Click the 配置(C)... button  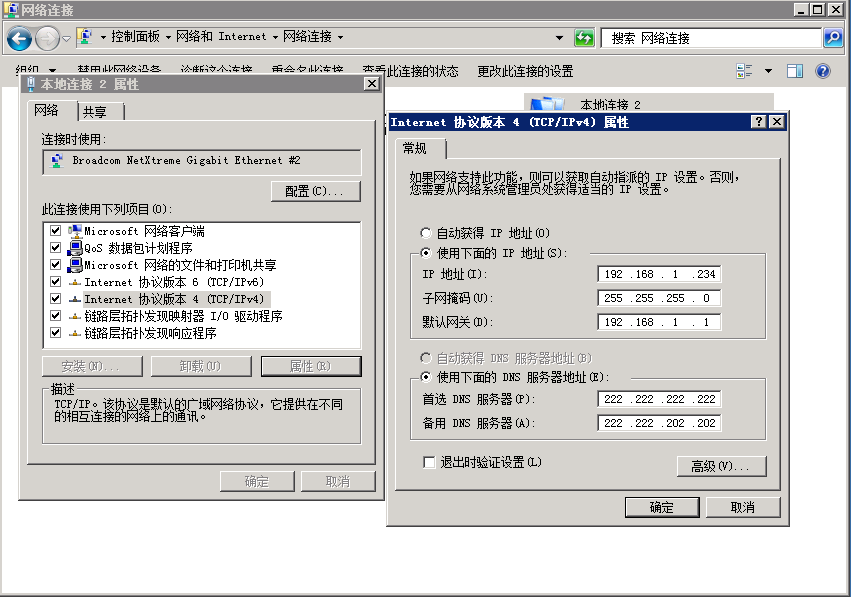[315, 191]
